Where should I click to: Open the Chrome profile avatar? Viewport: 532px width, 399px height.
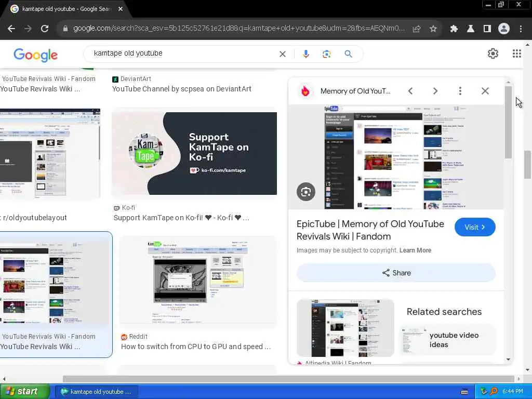point(504,29)
